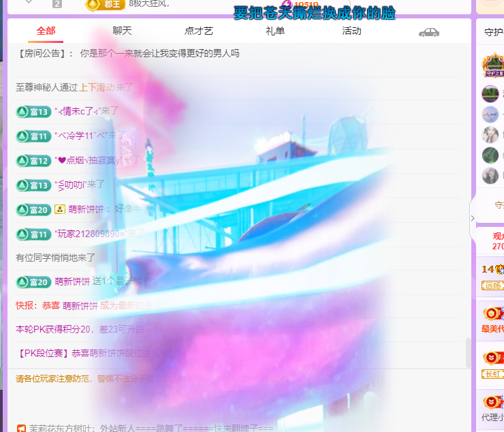504x432 pixels.
Task: Click the 富11 badge beside 玩家212809890
Action: click(33, 234)
